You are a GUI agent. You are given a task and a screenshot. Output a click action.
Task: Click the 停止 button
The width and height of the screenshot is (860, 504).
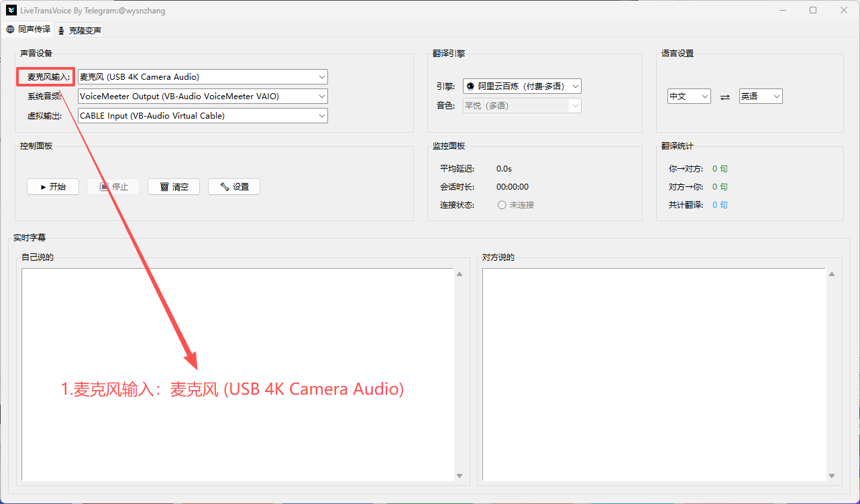pos(113,187)
